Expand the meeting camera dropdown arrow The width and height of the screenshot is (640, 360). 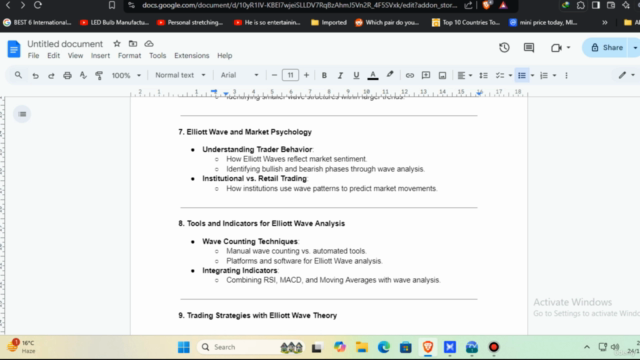(568, 48)
